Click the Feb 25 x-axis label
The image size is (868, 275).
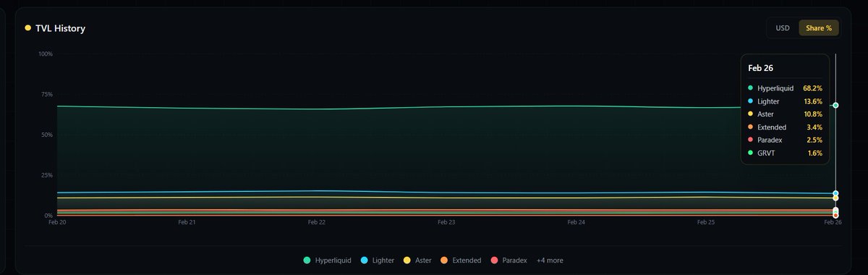[706, 223]
